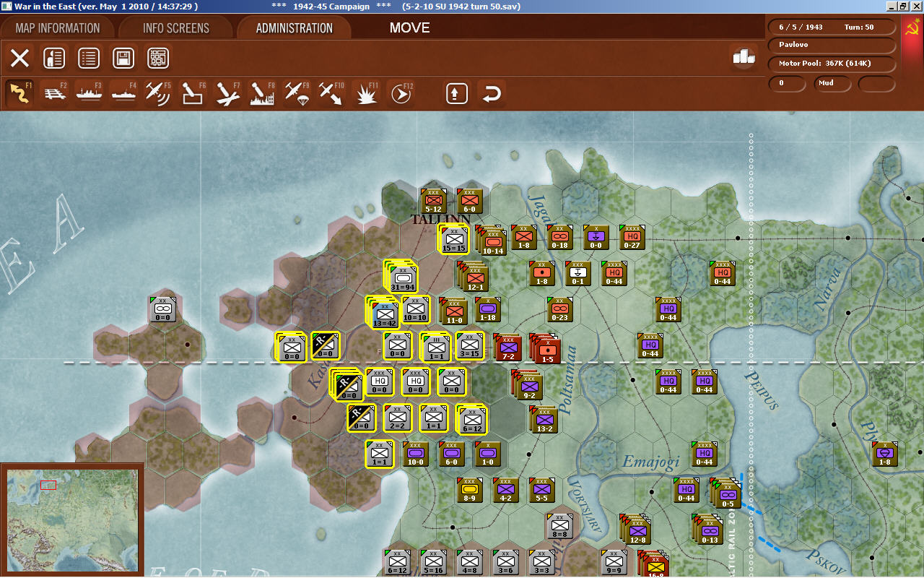Select the 7-2 unit stack
Viewport: 924px width, 578px height.
tap(507, 348)
